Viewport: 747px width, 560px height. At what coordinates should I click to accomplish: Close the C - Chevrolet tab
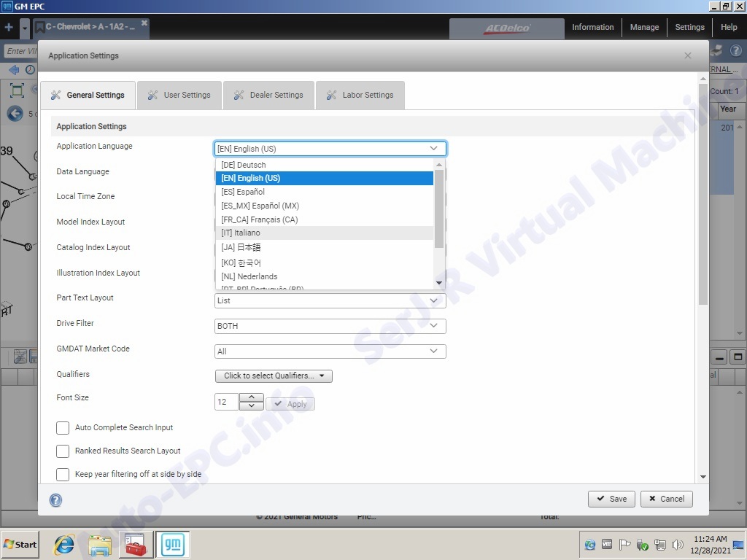(144, 23)
